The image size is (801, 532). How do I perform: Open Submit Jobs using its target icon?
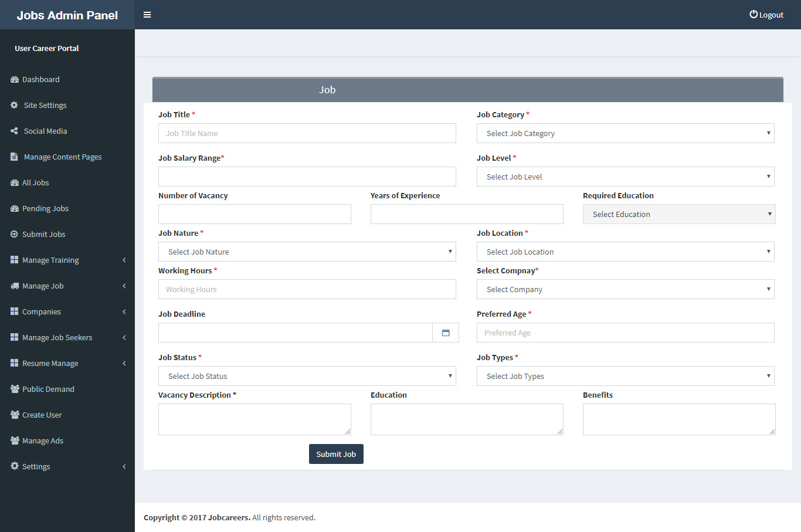click(13, 234)
